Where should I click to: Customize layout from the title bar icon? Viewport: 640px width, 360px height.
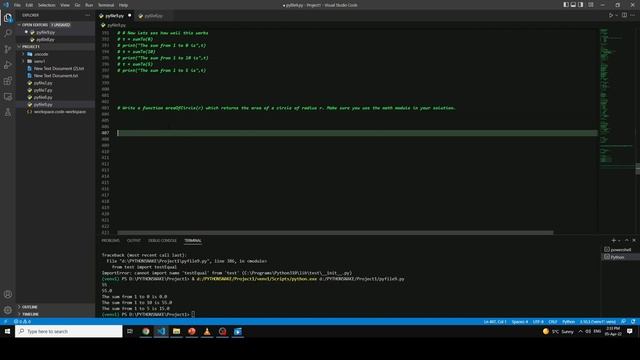[x=591, y=5]
